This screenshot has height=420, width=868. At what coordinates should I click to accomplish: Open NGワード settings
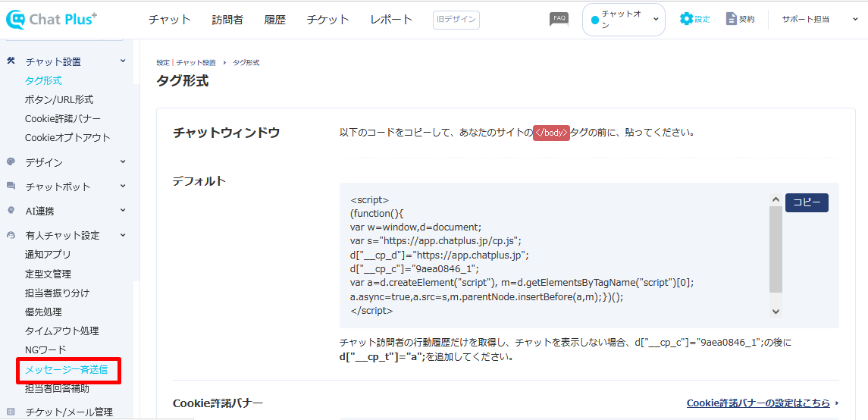[x=45, y=349]
